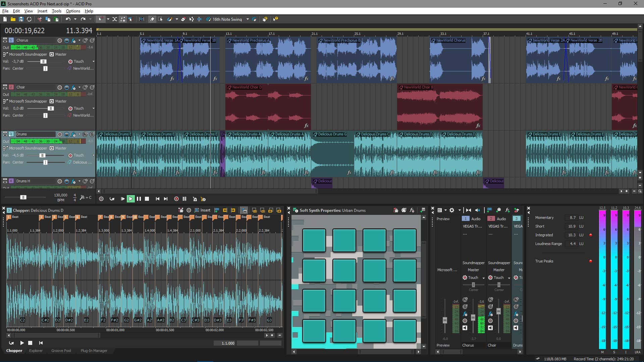Viewport: 644px width, 362px height.
Task: Click the Save project toolbar icon
Action: pos(21,19)
